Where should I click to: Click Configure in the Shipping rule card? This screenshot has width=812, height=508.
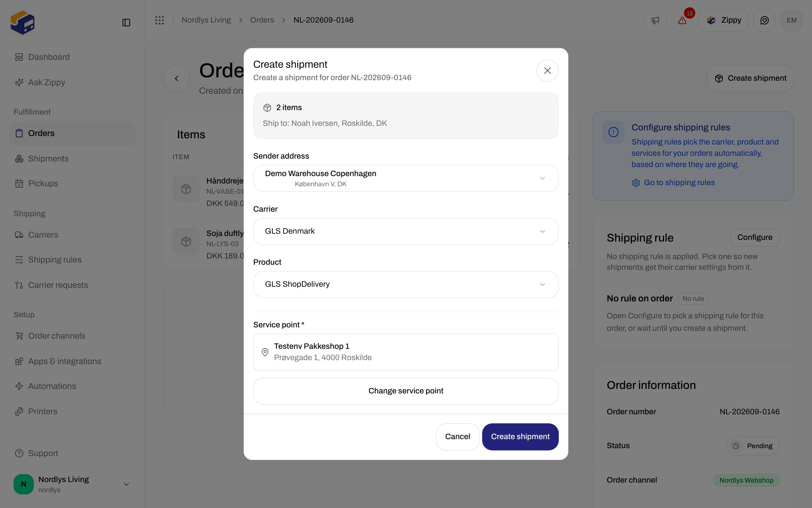(x=754, y=238)
